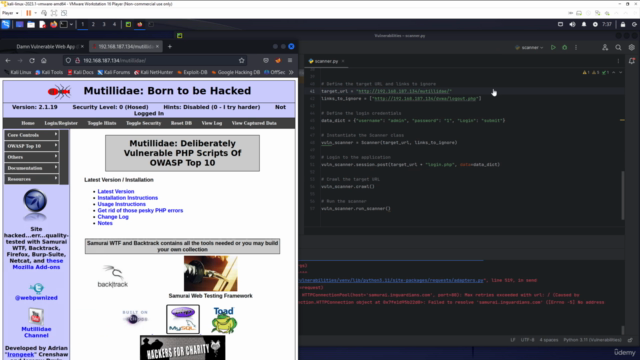This screenshot has width=640, height=360.
Task: Open volume control in Kali tray
Action: tap(572, 24)
